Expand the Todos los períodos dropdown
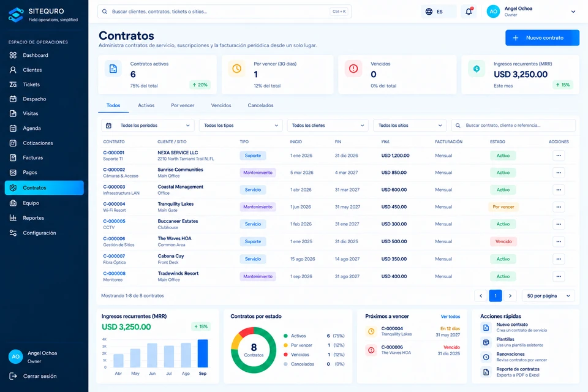588x392 pixels. [148, 126]
